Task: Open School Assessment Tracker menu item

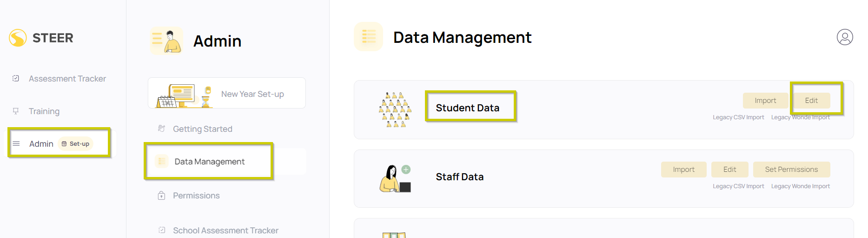Action: 225,230
